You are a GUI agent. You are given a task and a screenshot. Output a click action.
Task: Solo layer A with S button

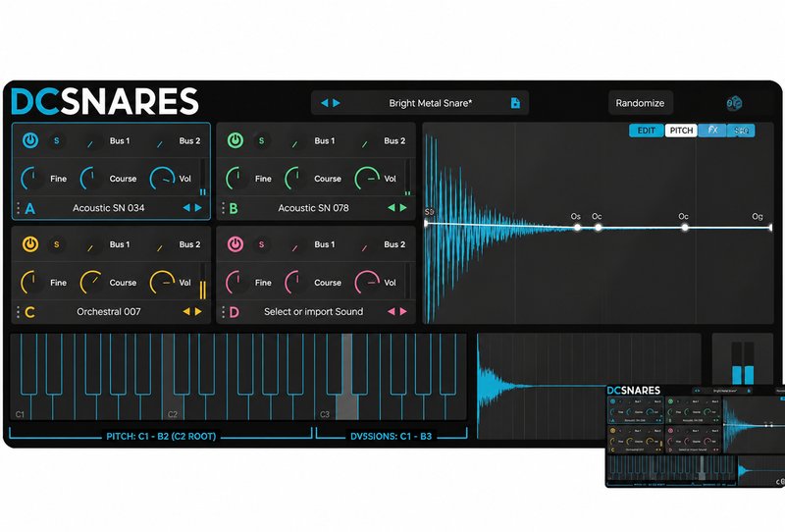pos(57,140)
